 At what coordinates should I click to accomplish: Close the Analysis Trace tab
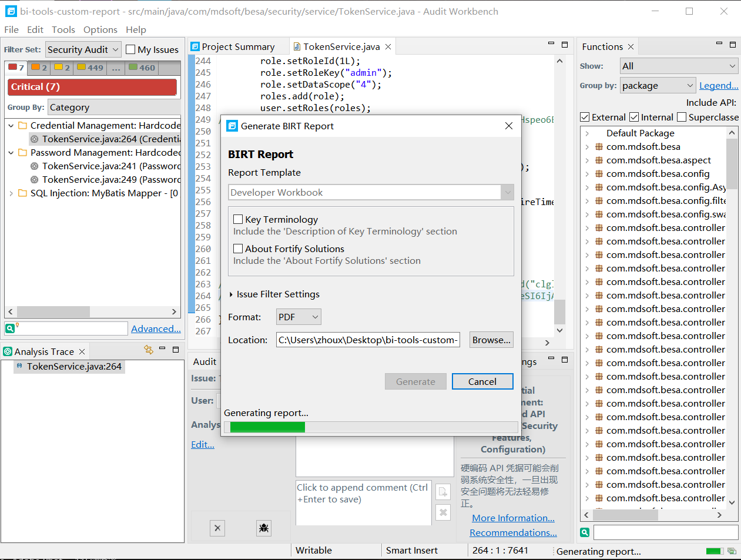click(82, 351)
